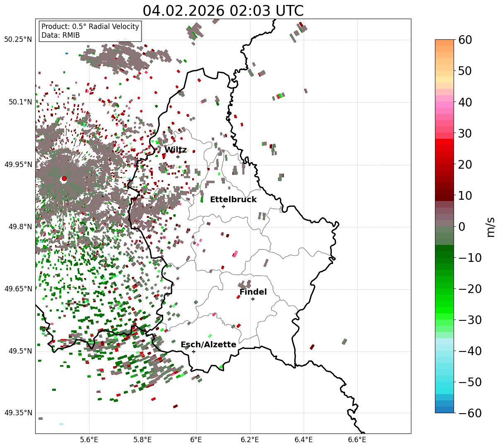Click the Esch/Alzette cross marker

193,351
